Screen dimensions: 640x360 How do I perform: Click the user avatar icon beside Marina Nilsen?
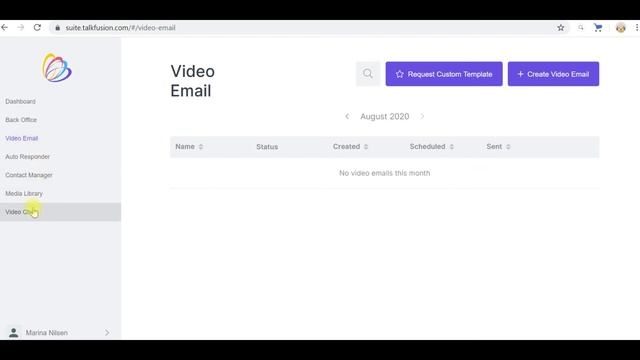coord(13,333)
